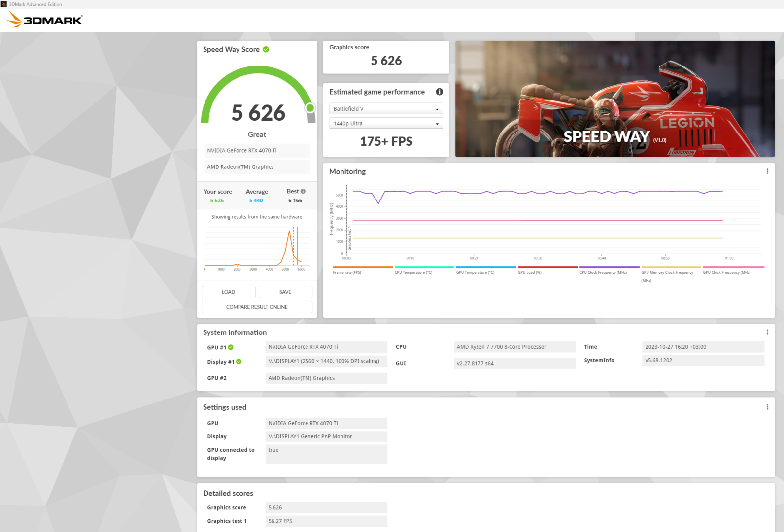Open the 1440p Ultra resolution dropdown

(386, 123)
